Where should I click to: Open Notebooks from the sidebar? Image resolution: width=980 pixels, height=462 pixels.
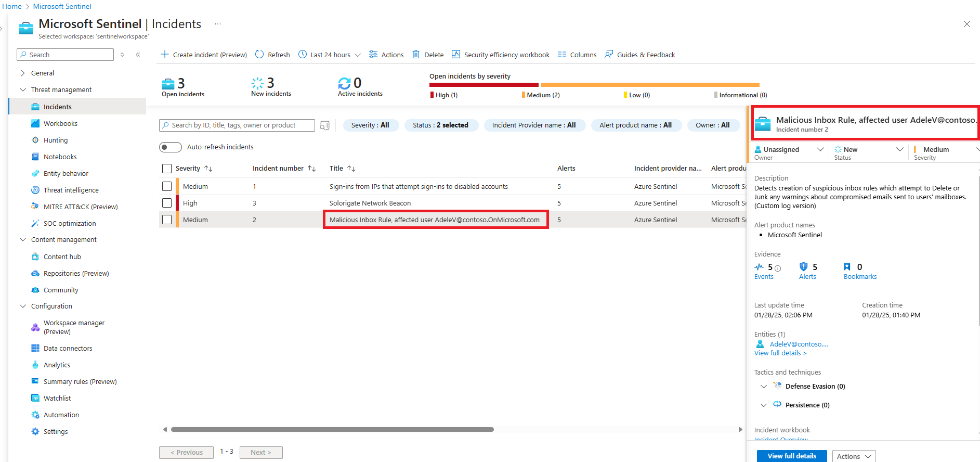pos(60,157)
